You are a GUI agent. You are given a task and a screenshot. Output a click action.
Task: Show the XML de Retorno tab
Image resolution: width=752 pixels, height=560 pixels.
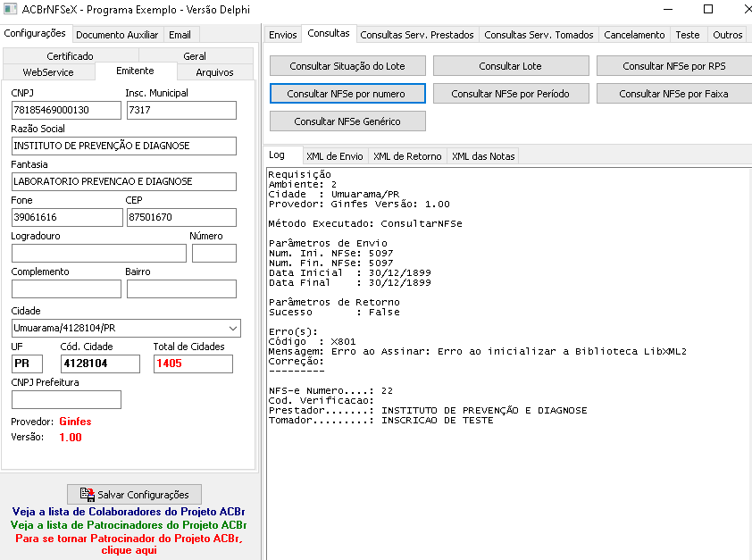click(407, 156)
